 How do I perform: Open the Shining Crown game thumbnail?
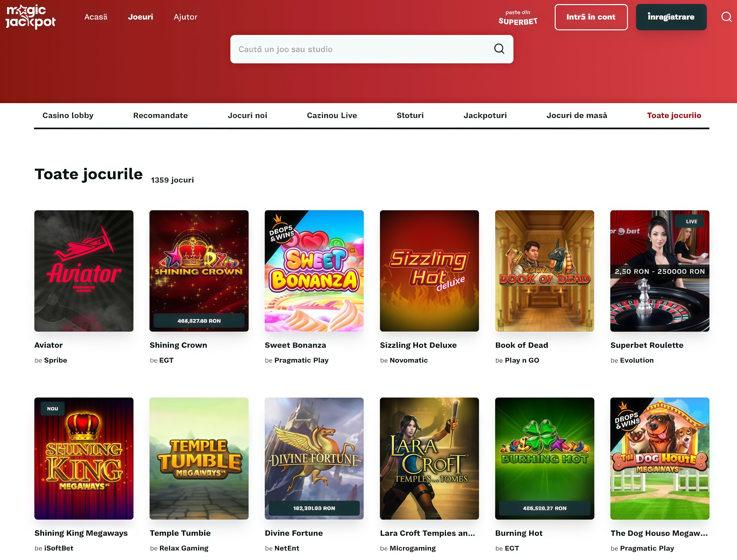[x=199, y=271]
